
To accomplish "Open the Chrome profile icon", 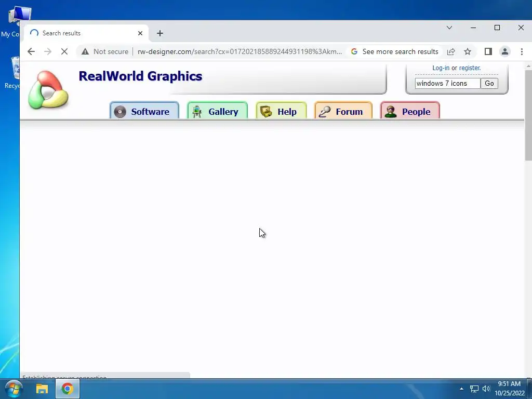I will tap(505, 51).
